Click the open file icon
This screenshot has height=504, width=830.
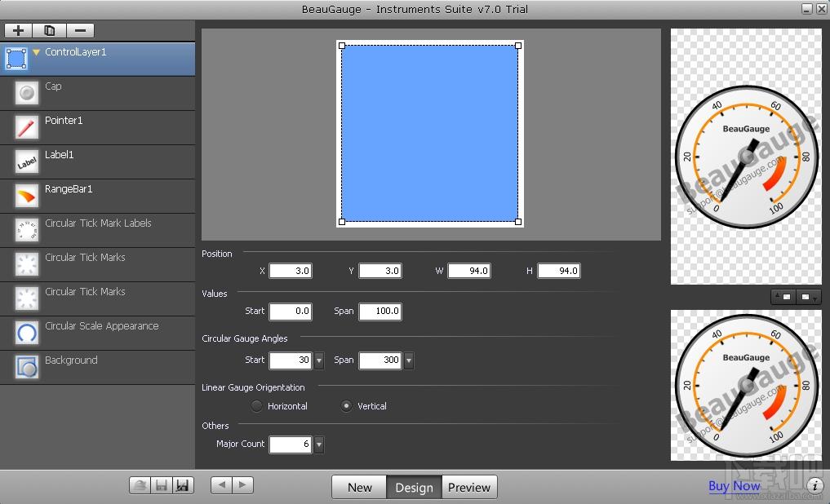coord(140,485)
